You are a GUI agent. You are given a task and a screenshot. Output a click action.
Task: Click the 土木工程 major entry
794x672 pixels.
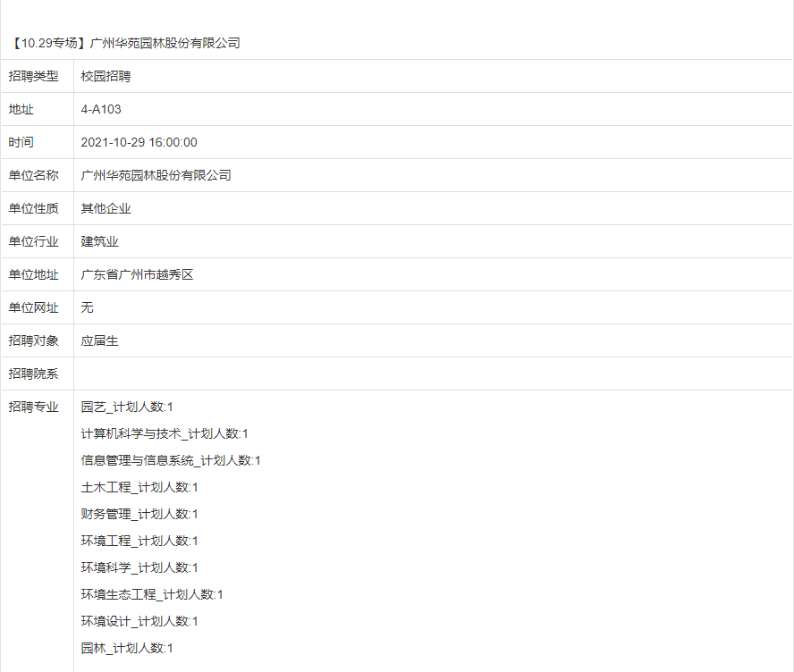tap(139, 488)
